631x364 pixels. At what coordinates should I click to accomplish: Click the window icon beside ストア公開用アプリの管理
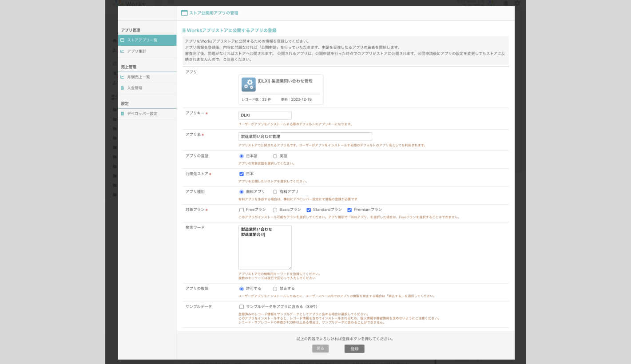click(184, 13)
